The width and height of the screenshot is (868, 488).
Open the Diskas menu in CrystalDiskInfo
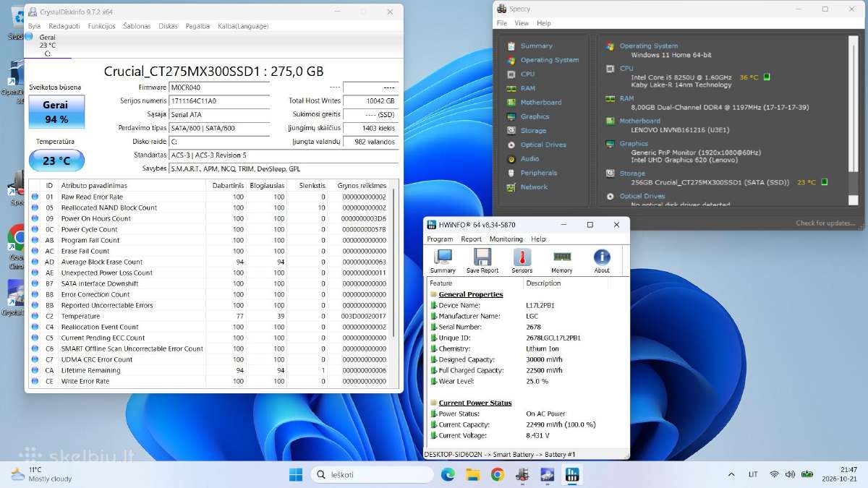tap(168, 26)
